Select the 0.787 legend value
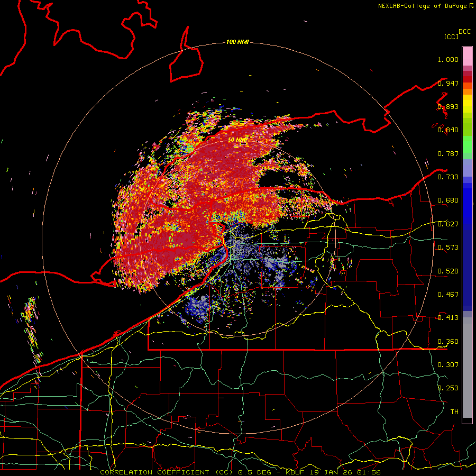This screenshot has height=476, width=476. click(448, 153)
